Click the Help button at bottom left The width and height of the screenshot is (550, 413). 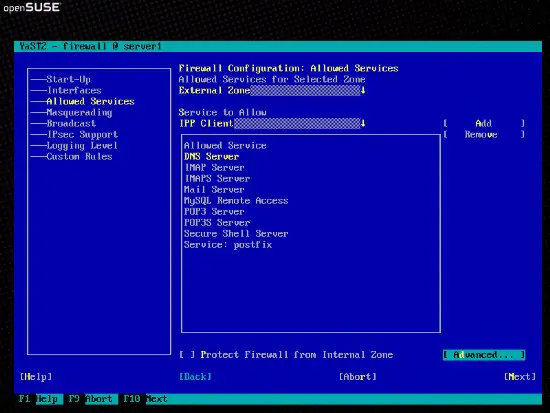36,377
